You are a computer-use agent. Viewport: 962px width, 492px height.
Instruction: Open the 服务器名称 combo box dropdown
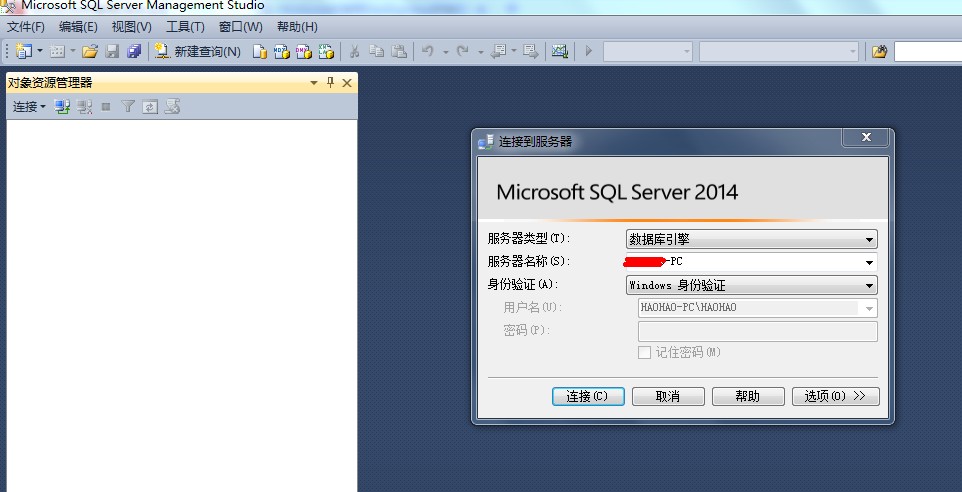869,262
